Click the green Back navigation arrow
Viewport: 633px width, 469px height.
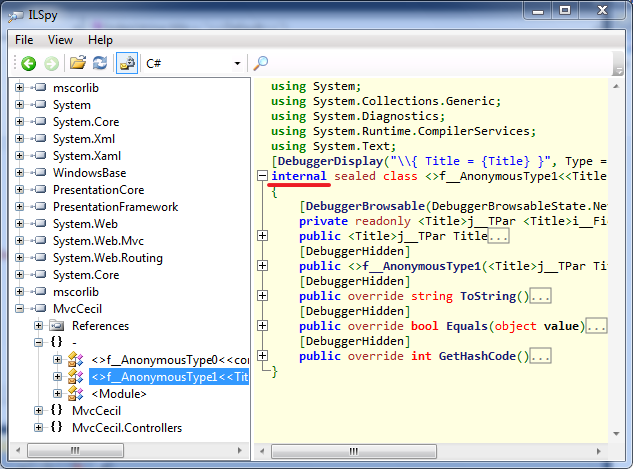[x=29, y=63]
